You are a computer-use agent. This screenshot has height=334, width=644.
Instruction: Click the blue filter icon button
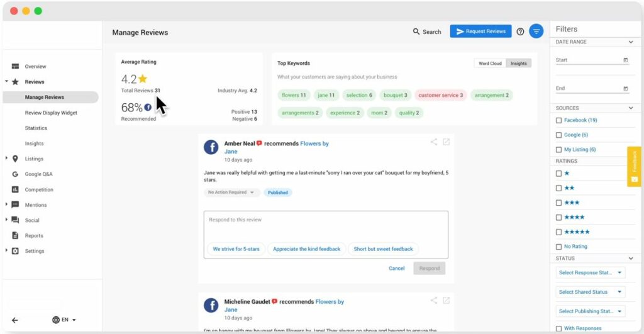[536, 31]
